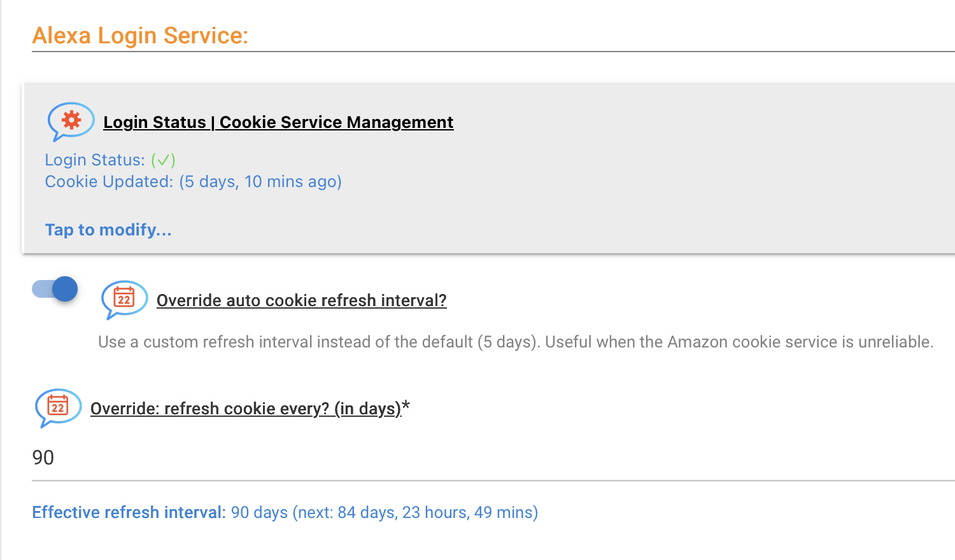955x560 pixels.
Task: Click the calendar icon beside Override auto cookie refresh
Action: [125, 299]
